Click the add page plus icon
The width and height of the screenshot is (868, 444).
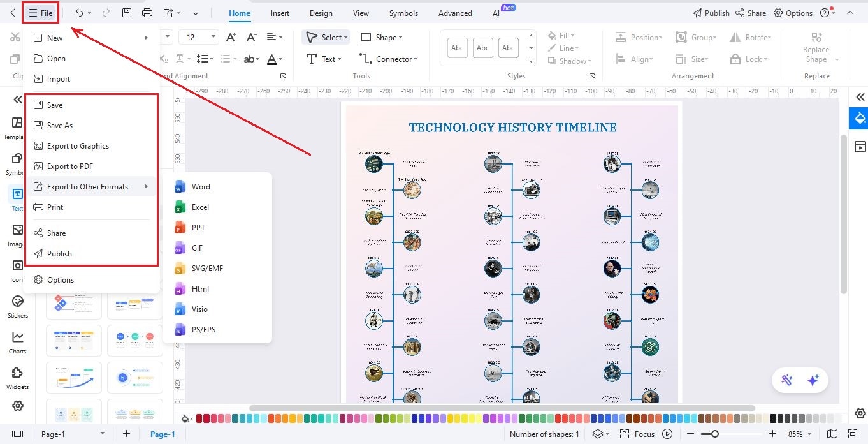click(126, 434)
